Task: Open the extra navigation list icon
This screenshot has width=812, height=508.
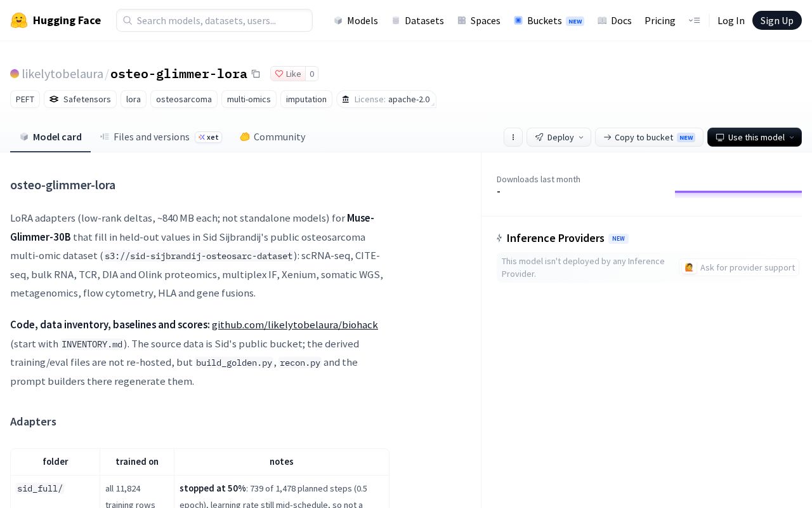Action: point(694,20)
